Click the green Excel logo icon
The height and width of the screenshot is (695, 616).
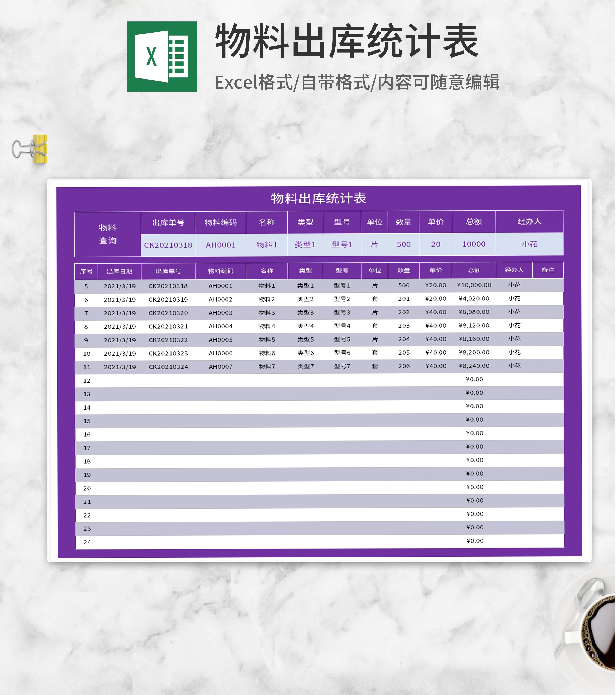(162, 56)
